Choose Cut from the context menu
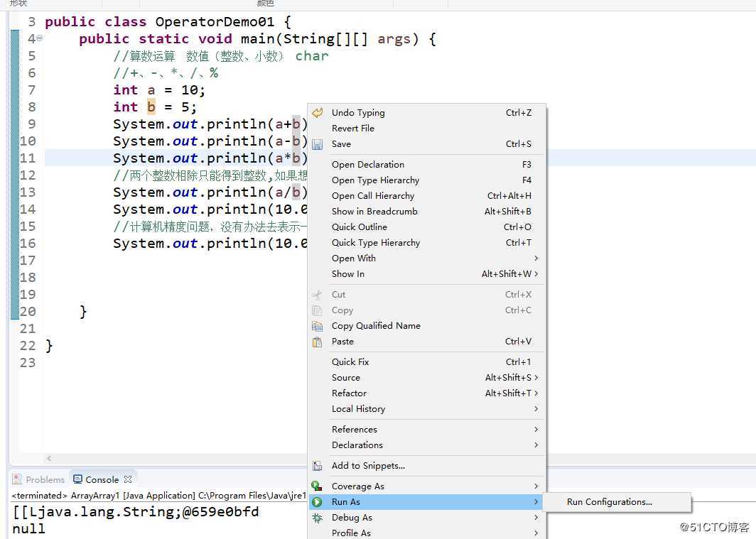The width and height of the screenshot is (756, 539). point(427,294)
